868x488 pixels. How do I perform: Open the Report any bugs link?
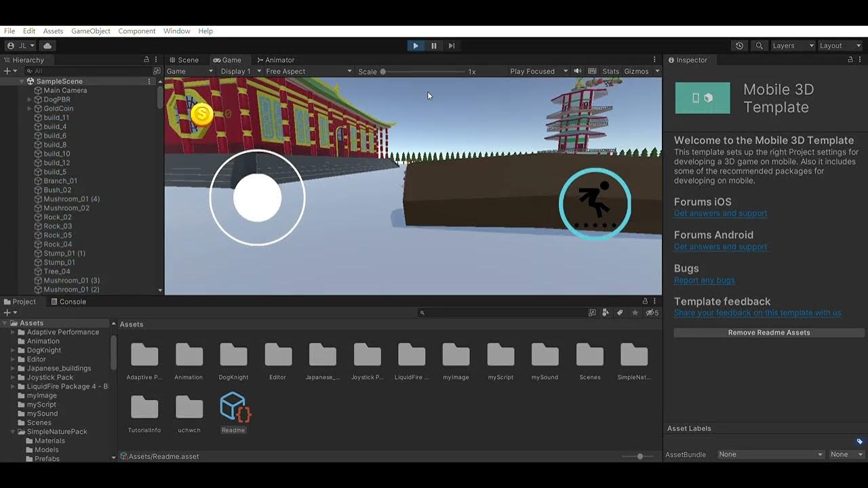704,280
